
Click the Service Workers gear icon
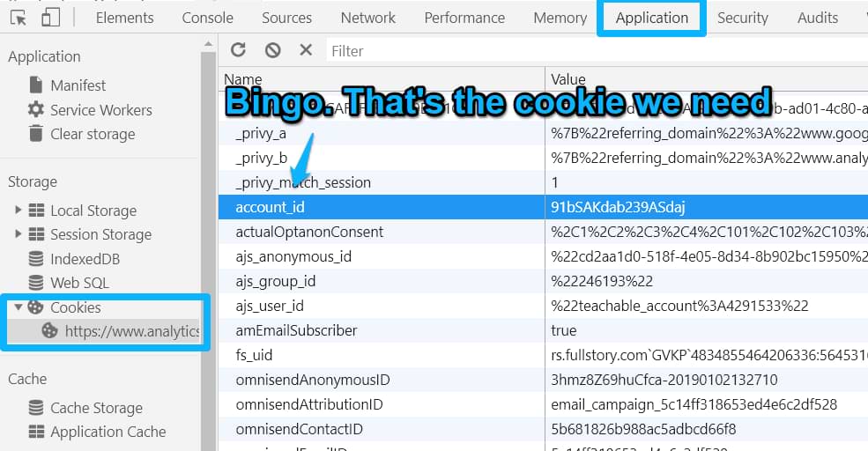[x=36, y=109]
